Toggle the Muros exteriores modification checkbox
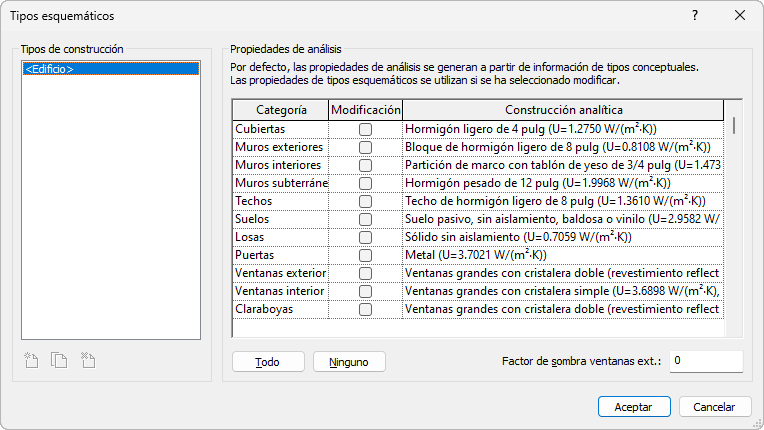 [x=366, y=147]
